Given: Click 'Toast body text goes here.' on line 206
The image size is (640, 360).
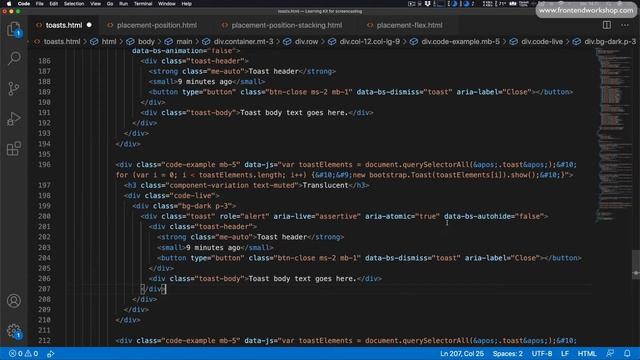Looking at the screenshot, I should tap(302, 279).
